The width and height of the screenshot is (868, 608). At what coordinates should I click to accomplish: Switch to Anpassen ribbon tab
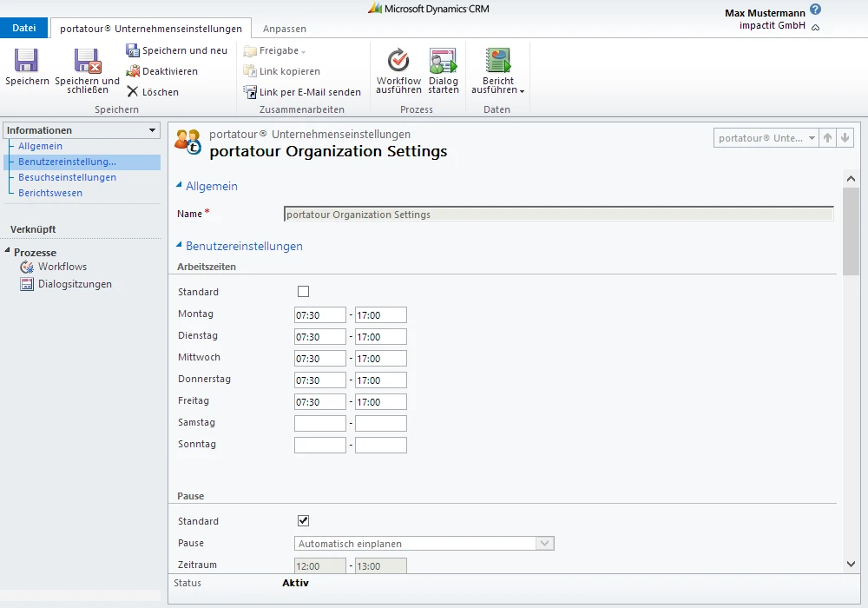tap(284, 29)
